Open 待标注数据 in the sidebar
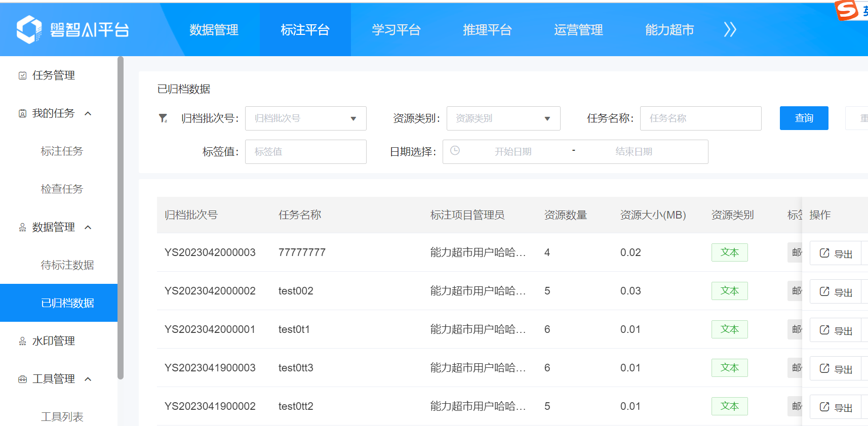This screenshot has width=868, height=426. (67, 265)
